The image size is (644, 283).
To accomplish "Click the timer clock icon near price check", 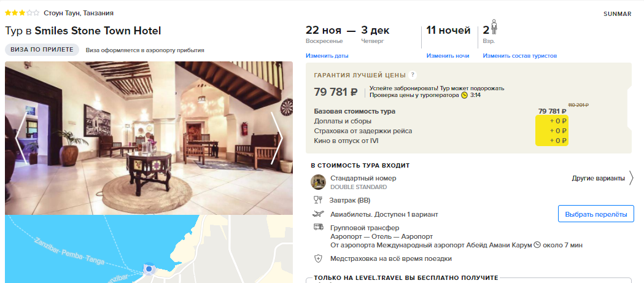I will click(x=465, y=95).
